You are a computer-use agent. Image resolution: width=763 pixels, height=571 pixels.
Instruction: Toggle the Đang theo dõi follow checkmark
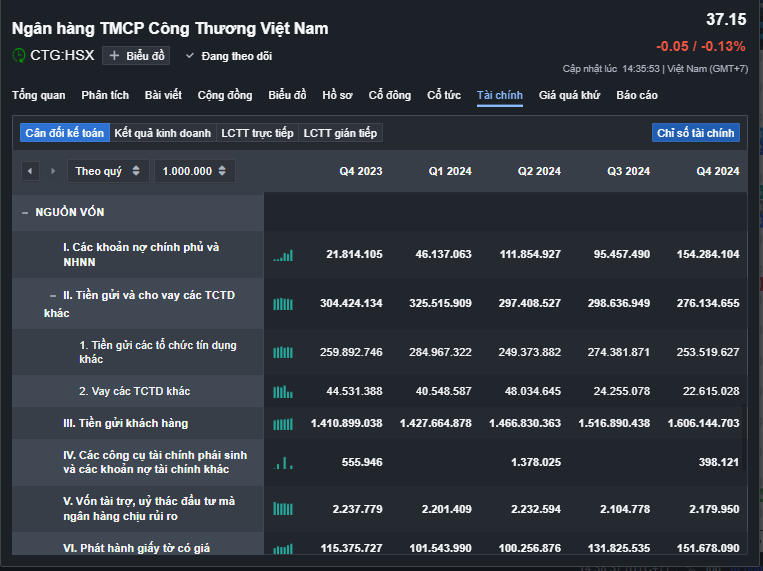tap(190, 56)
